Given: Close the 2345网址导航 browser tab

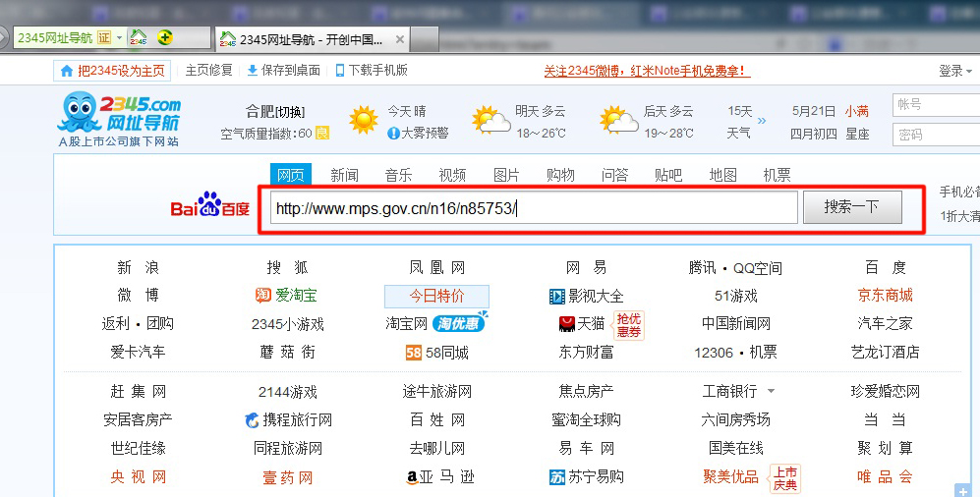Looking at the screenshot, I should (399, 39).
